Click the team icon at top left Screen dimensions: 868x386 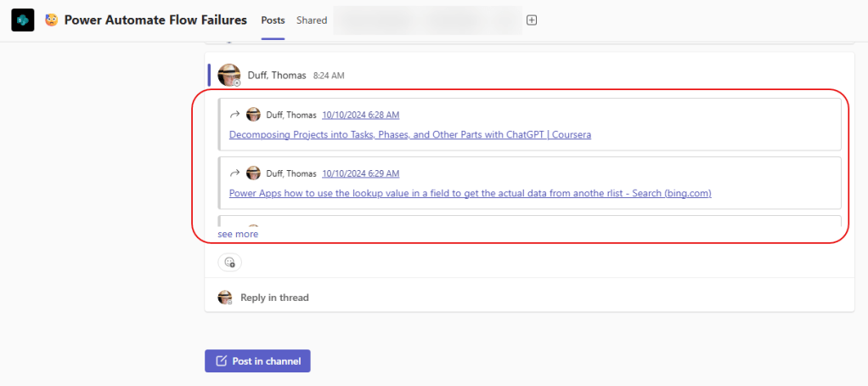pos(23,20)
